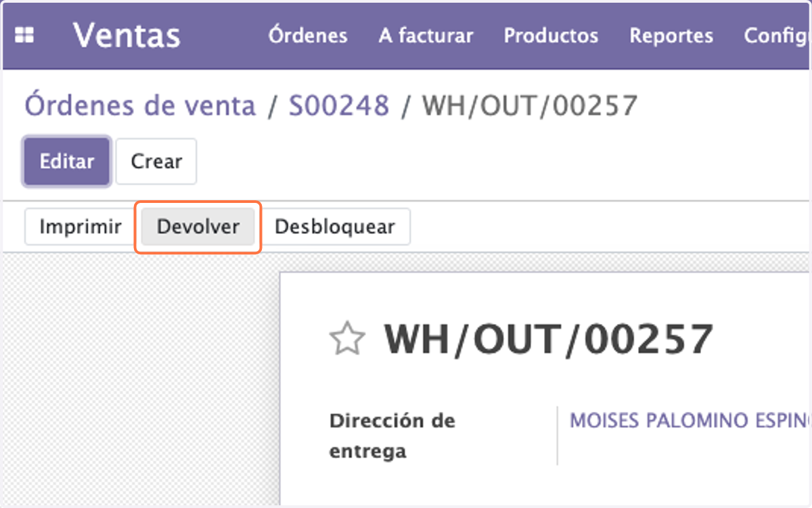Viewport: 812px width, 508px height.
Task: Open the Productos menu
Action: 551,35
